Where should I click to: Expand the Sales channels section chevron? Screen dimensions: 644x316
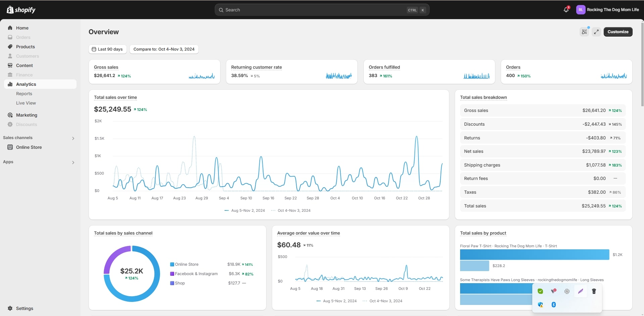73,138
